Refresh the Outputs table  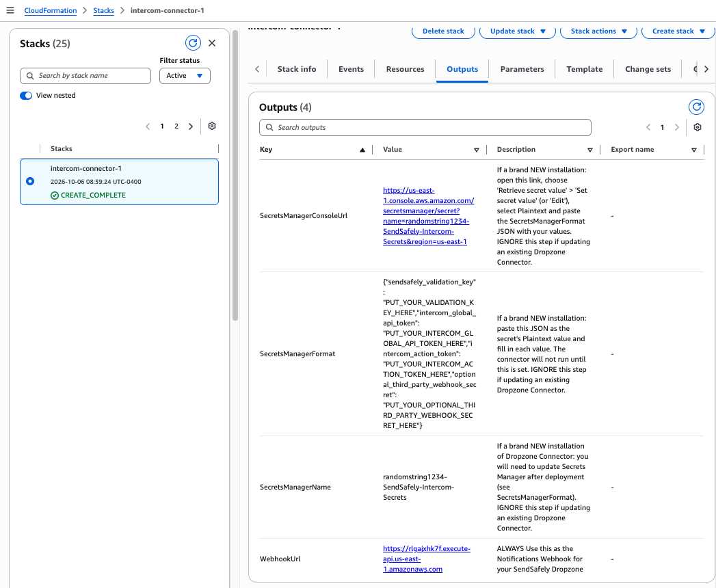(x=696, y=107)
